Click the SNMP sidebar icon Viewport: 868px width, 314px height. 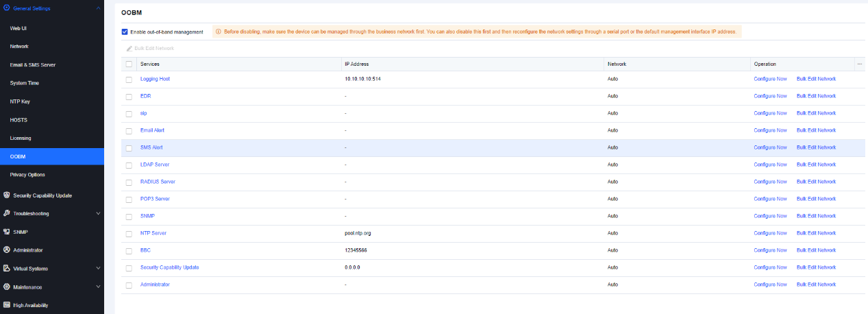[x=7, y=232]
